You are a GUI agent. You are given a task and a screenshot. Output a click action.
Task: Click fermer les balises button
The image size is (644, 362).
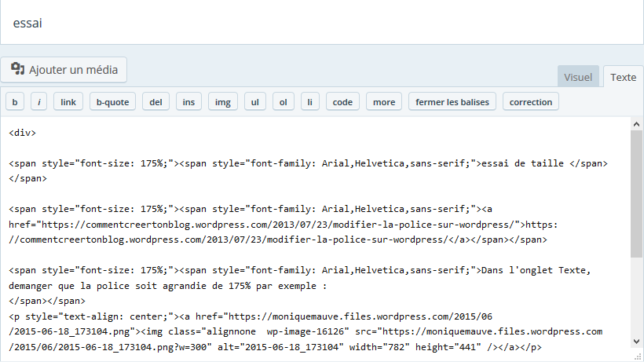coord(452,102)
